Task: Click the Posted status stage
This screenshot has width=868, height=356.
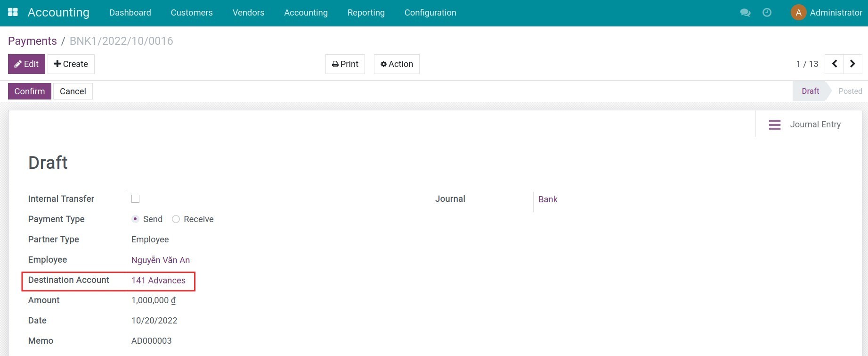Action: (x=850, y=91)
